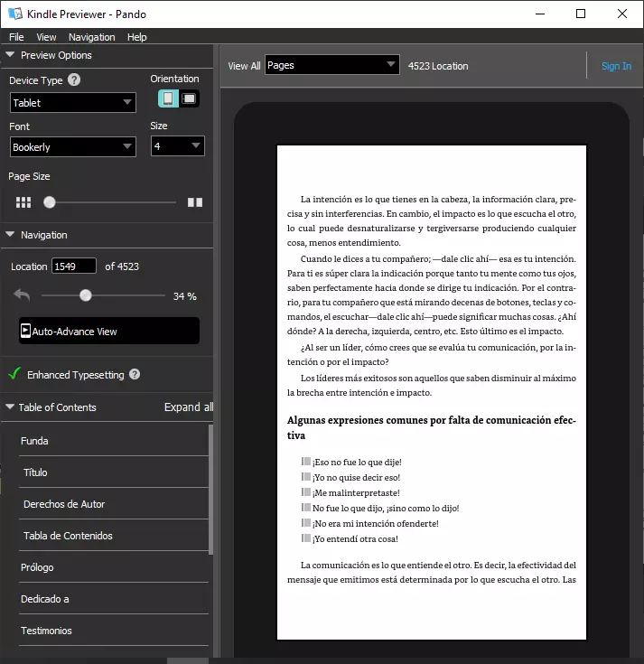Minimize the Kindle Previewer window
Screen dimensions: 644x664
[540, 14]
